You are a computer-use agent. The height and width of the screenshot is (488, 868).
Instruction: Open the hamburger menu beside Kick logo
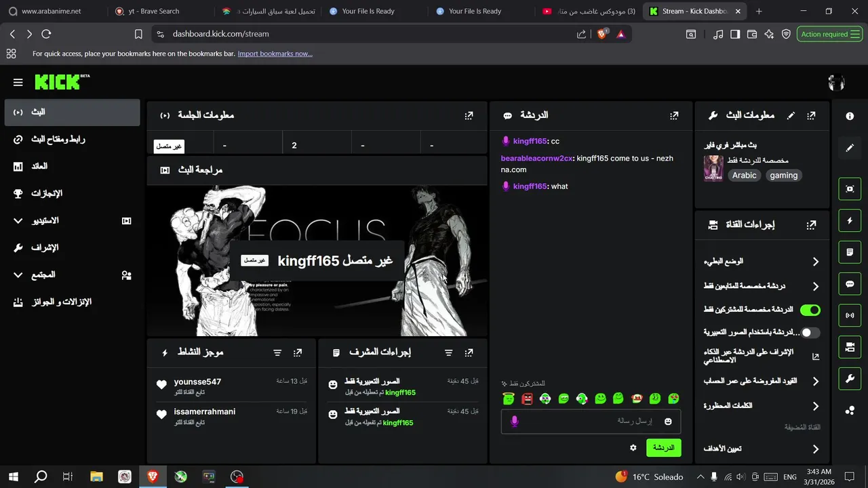click(18, 82)
